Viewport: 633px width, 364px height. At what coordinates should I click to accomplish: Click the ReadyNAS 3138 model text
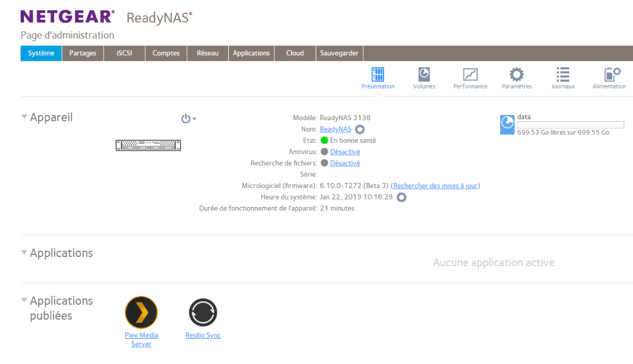point(345,118)
